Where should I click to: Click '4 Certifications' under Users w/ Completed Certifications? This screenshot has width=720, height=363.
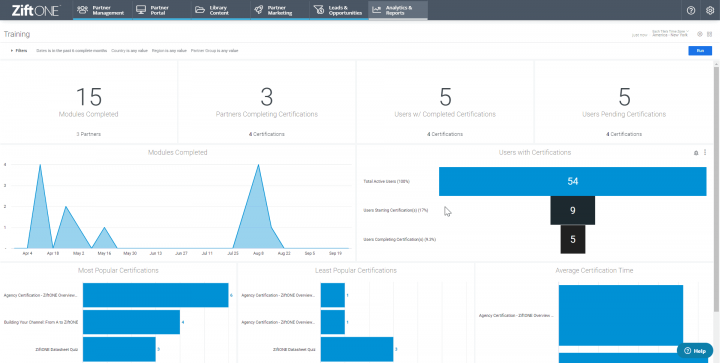click(445, 134)
